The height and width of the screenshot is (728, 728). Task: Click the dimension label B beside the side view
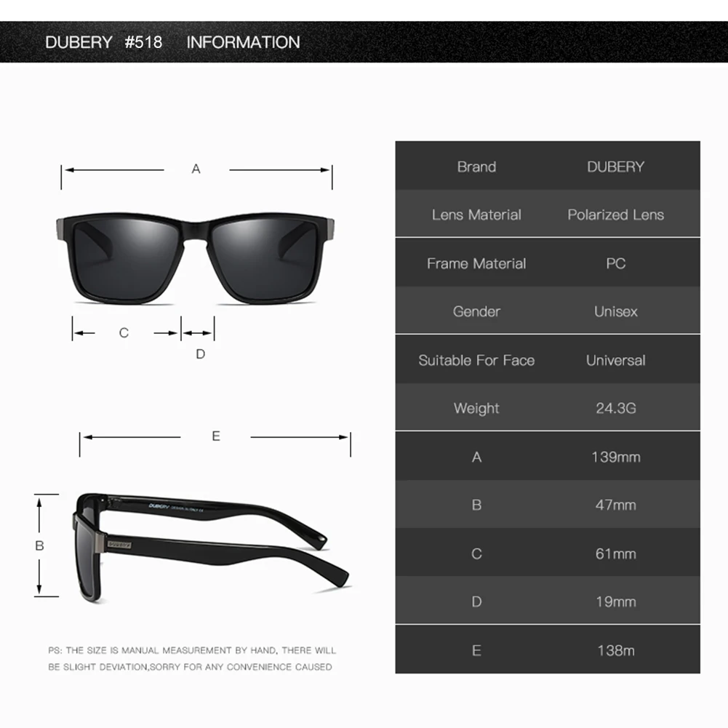pos(39,545)
